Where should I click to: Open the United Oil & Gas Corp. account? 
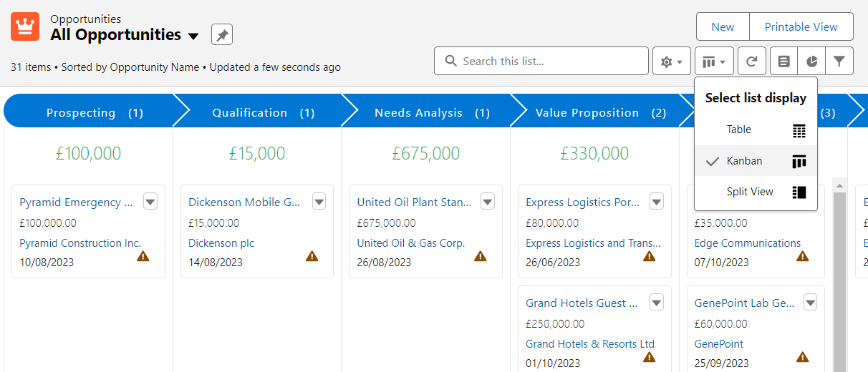411,243
